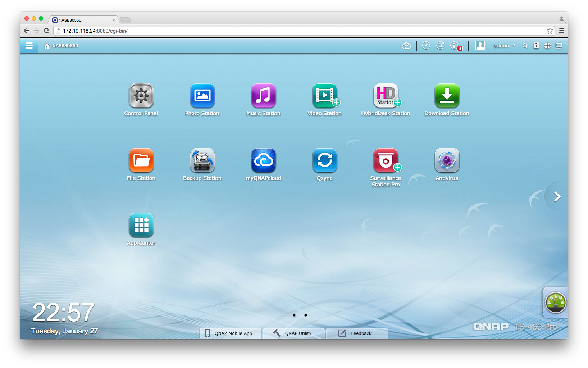Open File Station
The width and height of the screenshot is (588, 368).
141,160
